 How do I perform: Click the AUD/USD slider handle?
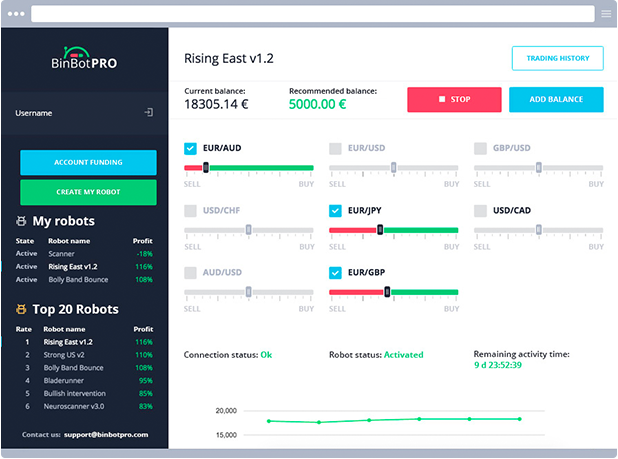tap(248, 292)
